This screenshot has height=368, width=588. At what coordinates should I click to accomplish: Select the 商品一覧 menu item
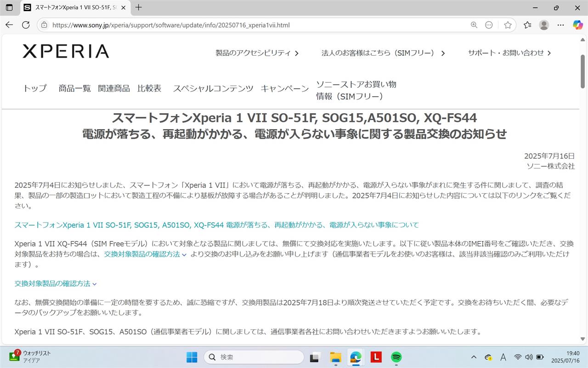(74, 88)
